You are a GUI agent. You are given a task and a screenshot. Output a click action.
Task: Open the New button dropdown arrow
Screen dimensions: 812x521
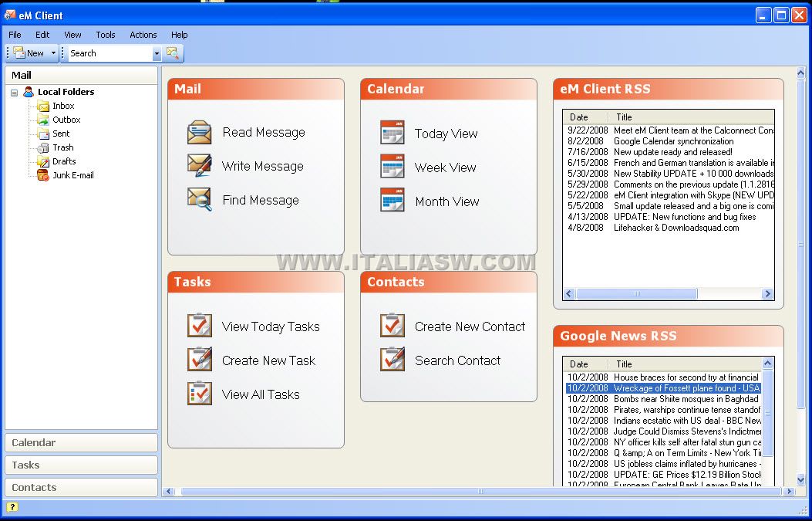coord(52,53)
